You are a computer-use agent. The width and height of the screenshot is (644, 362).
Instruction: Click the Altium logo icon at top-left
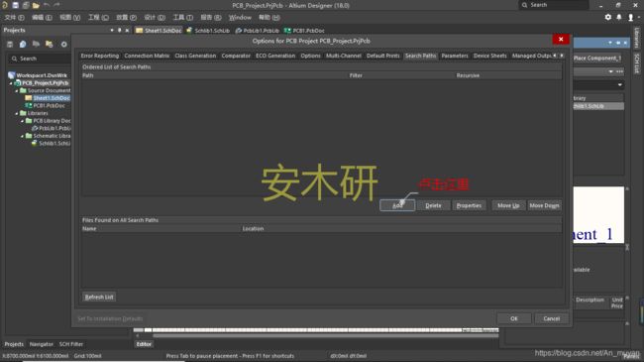(x=5, y=5)
